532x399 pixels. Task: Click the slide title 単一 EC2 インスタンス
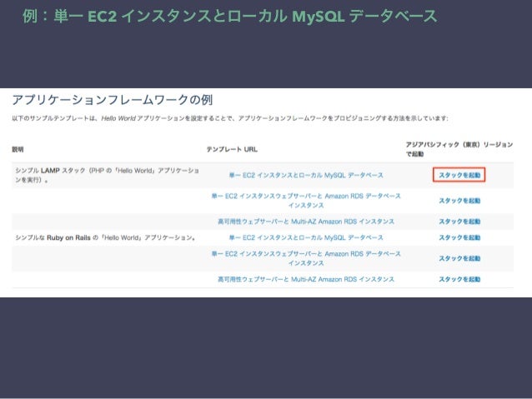[x=229, y=16]
